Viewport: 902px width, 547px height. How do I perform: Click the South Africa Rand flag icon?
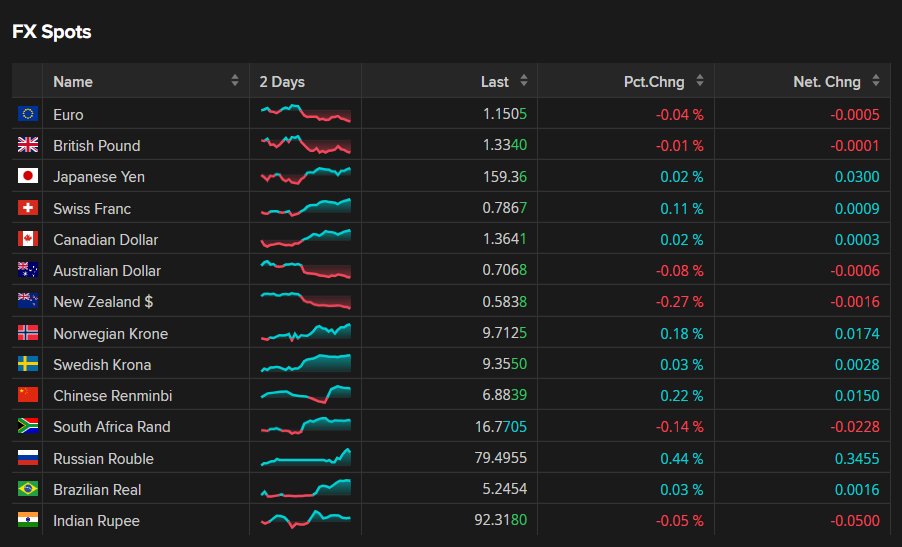pos(28,426)
